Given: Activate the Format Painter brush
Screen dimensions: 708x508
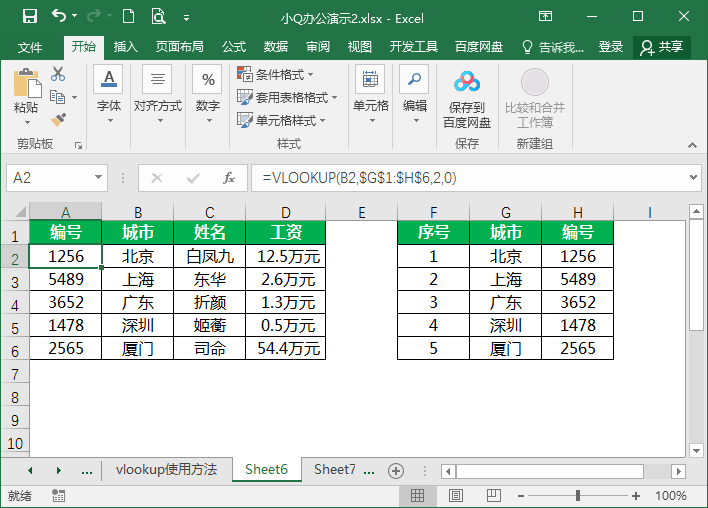Looking at the screenshot, I should point(58,120).
